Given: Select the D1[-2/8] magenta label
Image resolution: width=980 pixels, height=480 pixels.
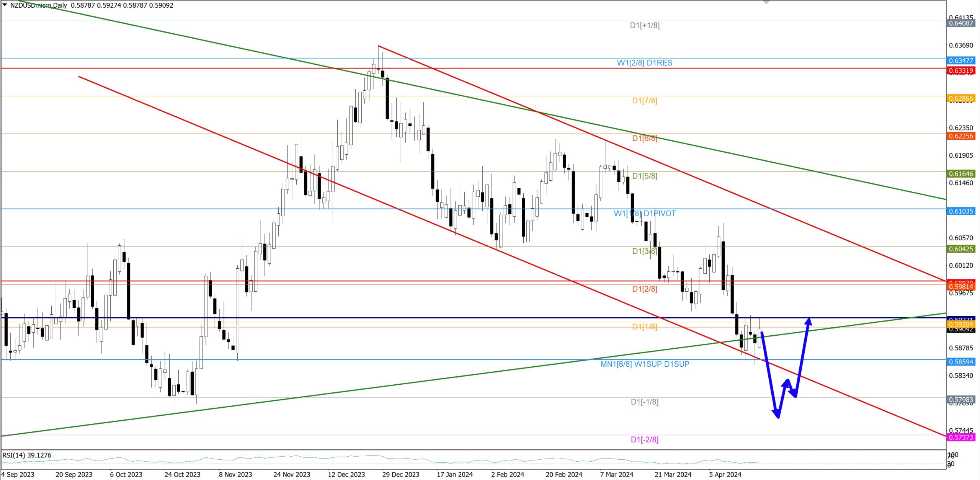Looking at the screenshot, I should click(x=645, y=439).
